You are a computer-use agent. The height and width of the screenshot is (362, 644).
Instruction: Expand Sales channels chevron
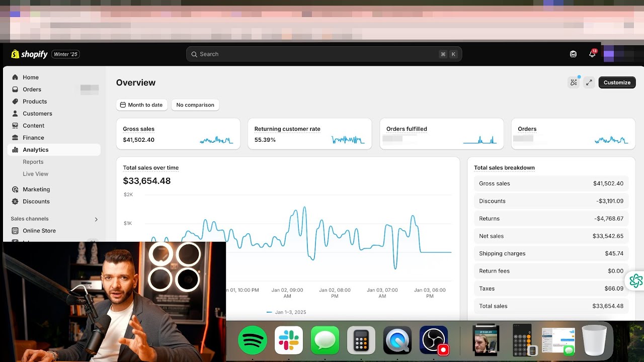(96, 219)
